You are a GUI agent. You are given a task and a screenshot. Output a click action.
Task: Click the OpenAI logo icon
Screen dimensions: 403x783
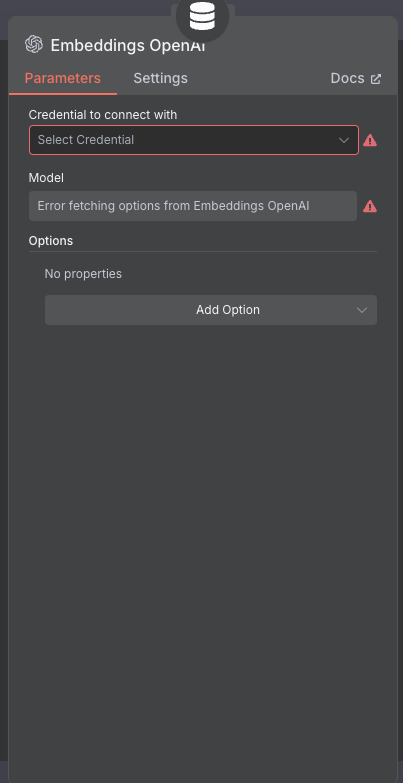coord(34,44)
